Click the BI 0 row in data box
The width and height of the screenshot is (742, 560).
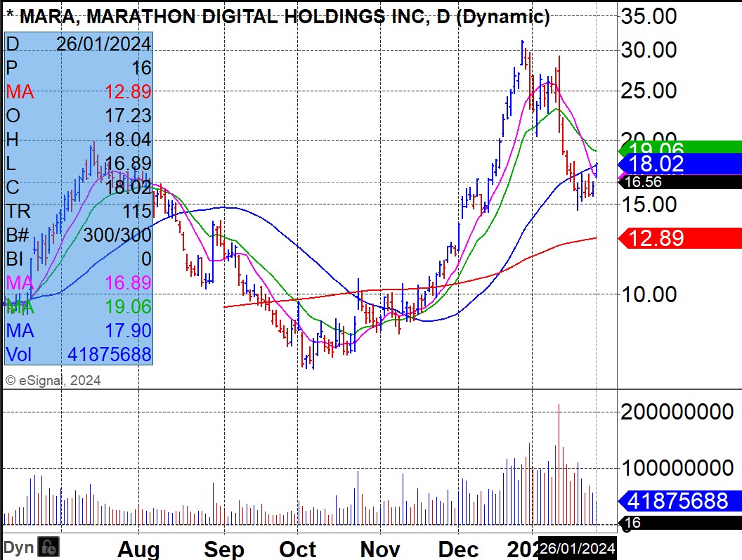click(x=79, y=259)
